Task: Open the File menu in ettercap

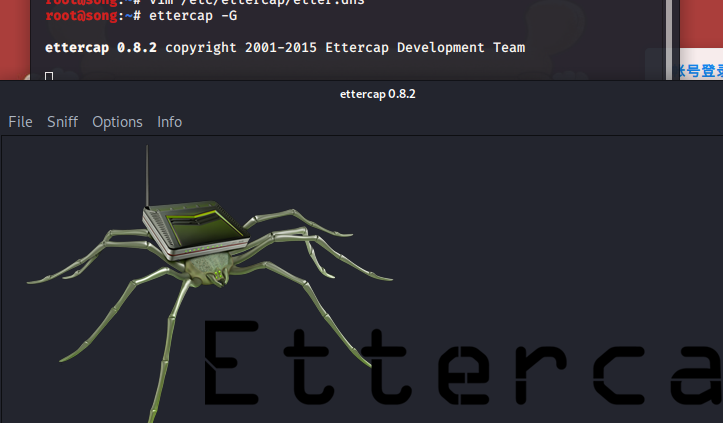Action: tap(20, 122)
